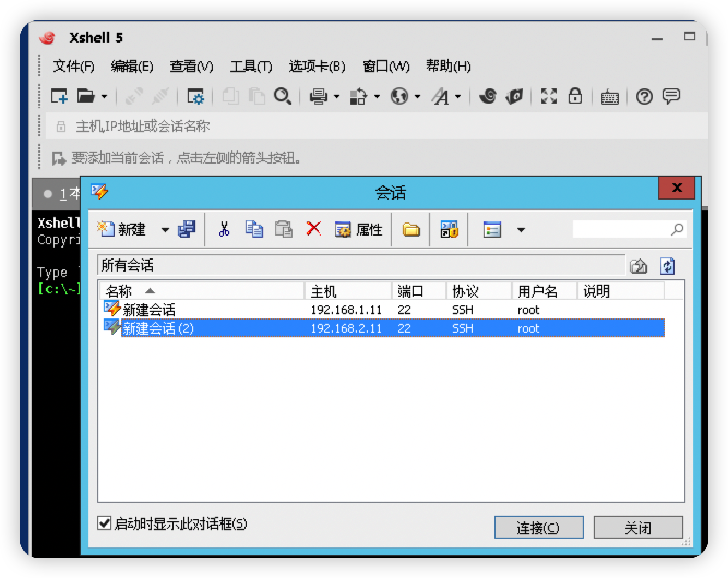Expand the dropdown arrow next to 新建

pyautogui.click(x=165, y=230)
